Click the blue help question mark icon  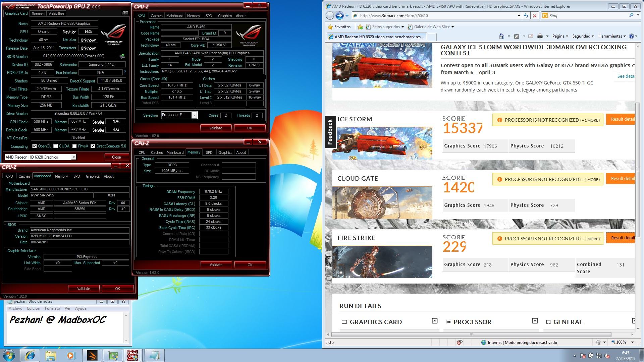[x=632, y=36]
